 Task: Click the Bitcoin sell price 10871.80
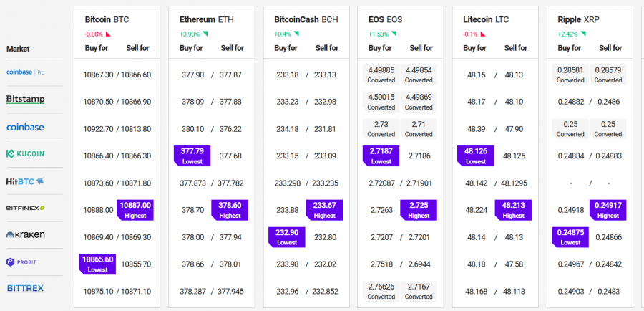coord(135,183)
